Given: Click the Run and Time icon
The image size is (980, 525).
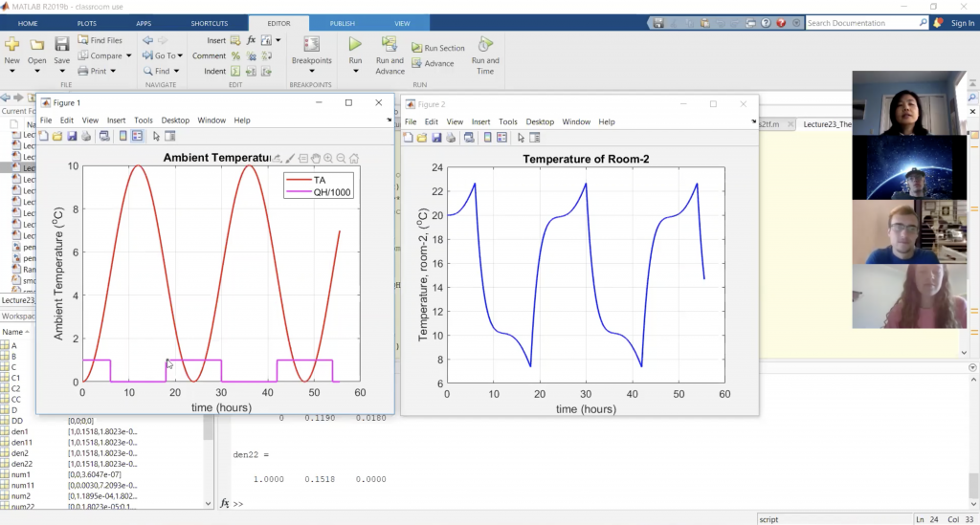Looking at the screenshot, I should [x=485, y=45].
